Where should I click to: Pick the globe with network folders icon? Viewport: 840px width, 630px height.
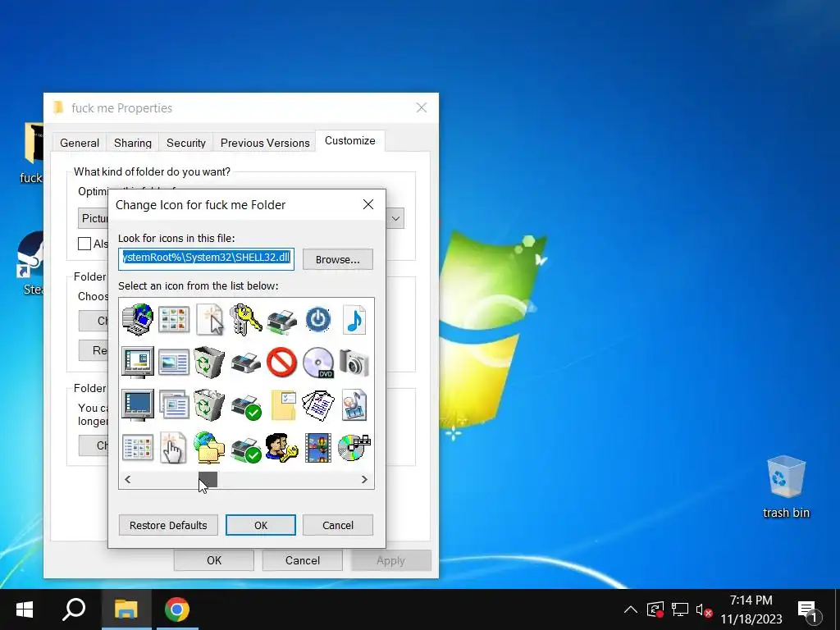coord(209,448)
